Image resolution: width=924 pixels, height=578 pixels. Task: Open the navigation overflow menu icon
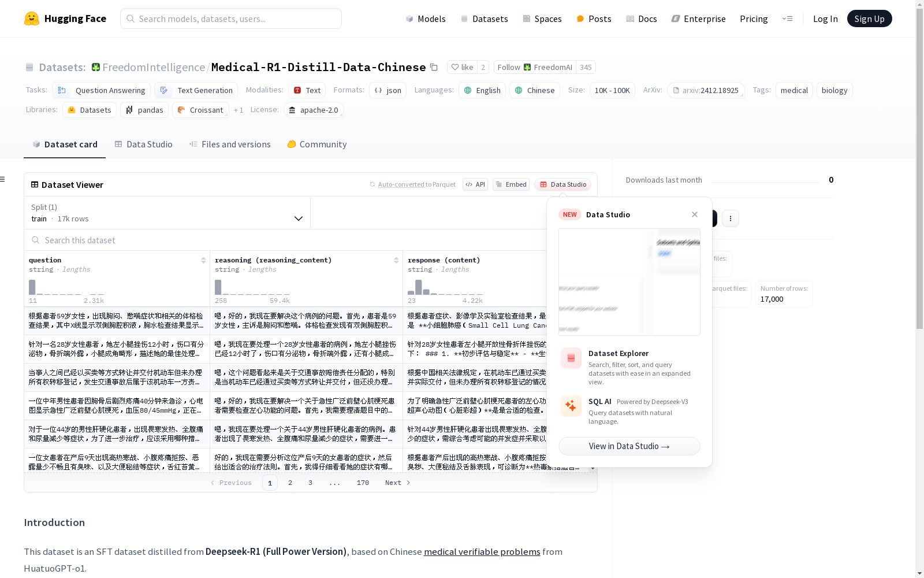point(787,18)
